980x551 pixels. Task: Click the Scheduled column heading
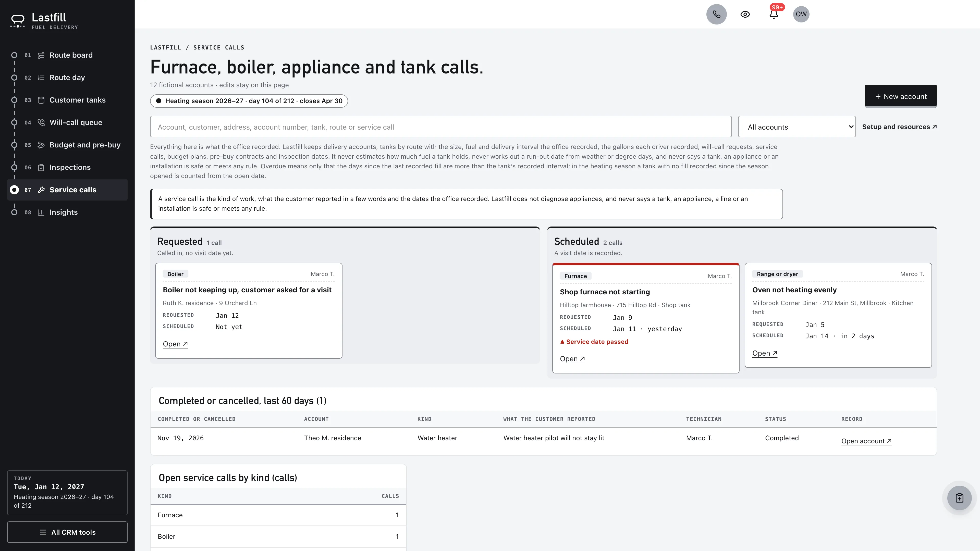tap(576, 242)
